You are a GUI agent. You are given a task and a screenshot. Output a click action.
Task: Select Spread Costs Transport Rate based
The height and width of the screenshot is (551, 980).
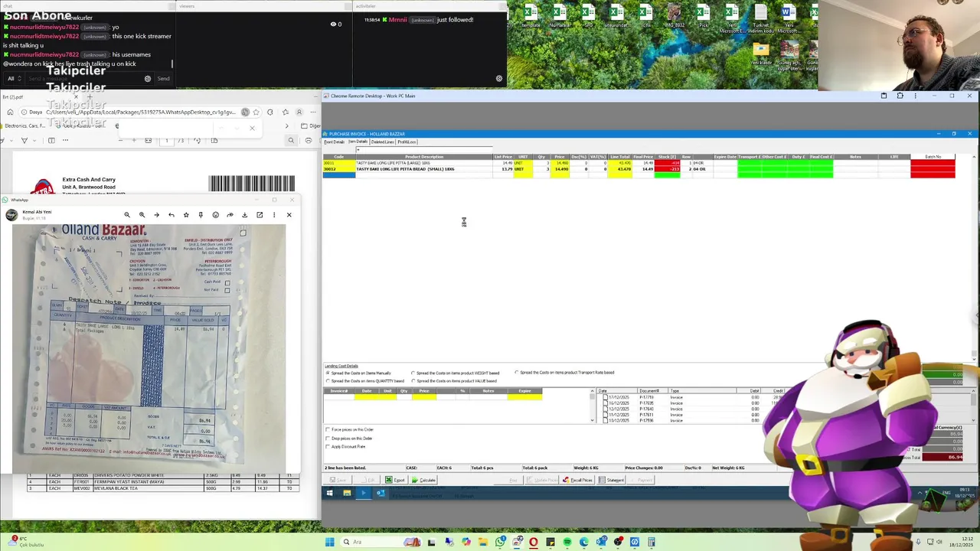click(x=517, y=372)
